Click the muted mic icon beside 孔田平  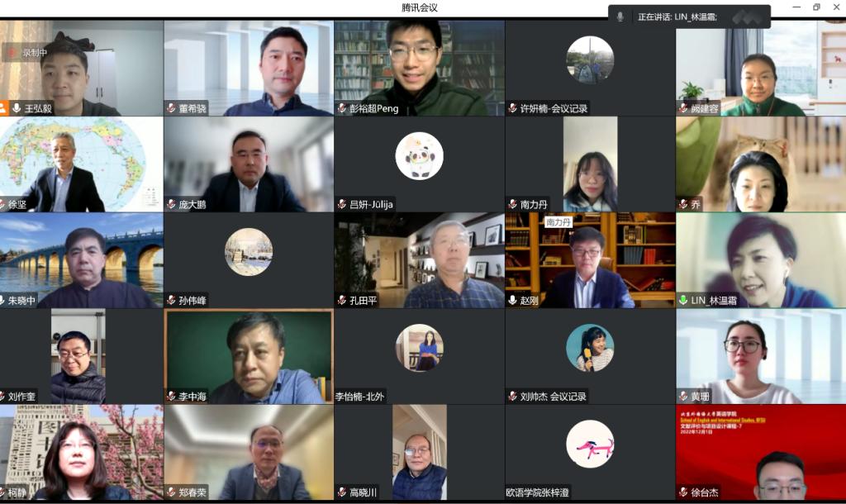coord(341,300)
